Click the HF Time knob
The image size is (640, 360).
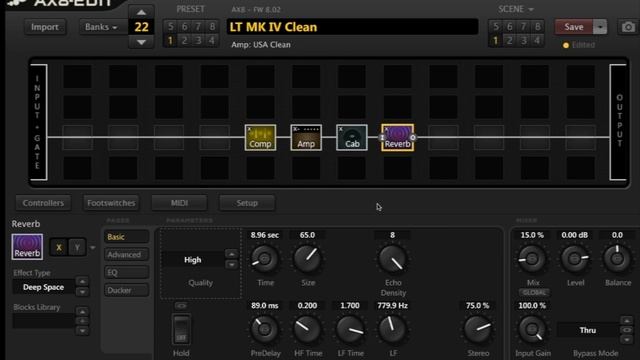click(307, 329)
